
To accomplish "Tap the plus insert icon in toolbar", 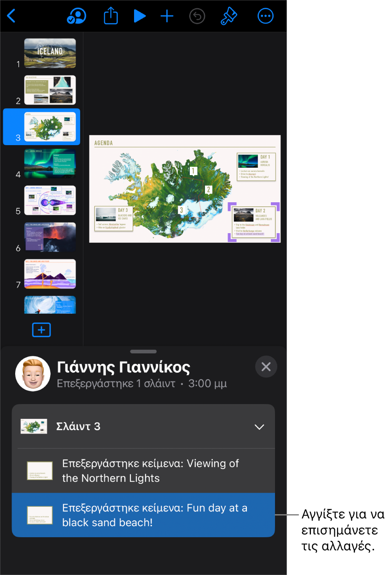I will [x=167, y=17].
